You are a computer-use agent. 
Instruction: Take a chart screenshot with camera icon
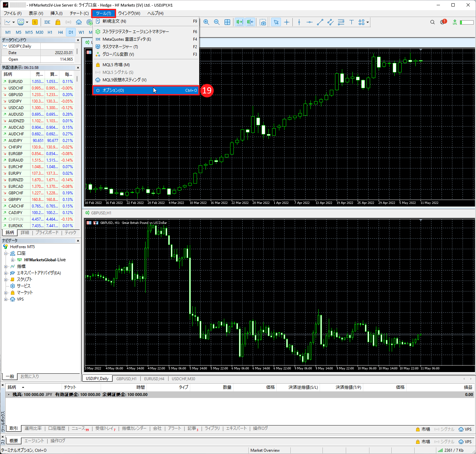[x=263, y=22]
